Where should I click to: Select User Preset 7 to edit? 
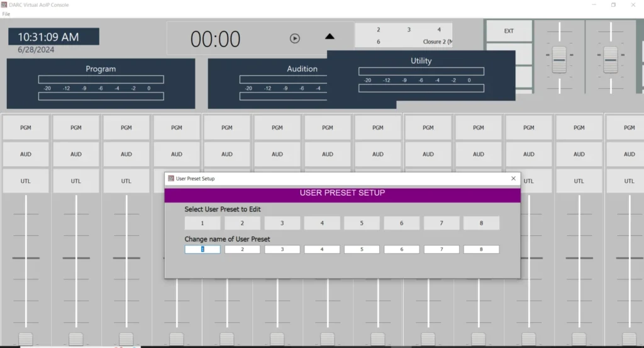(441, 223)
